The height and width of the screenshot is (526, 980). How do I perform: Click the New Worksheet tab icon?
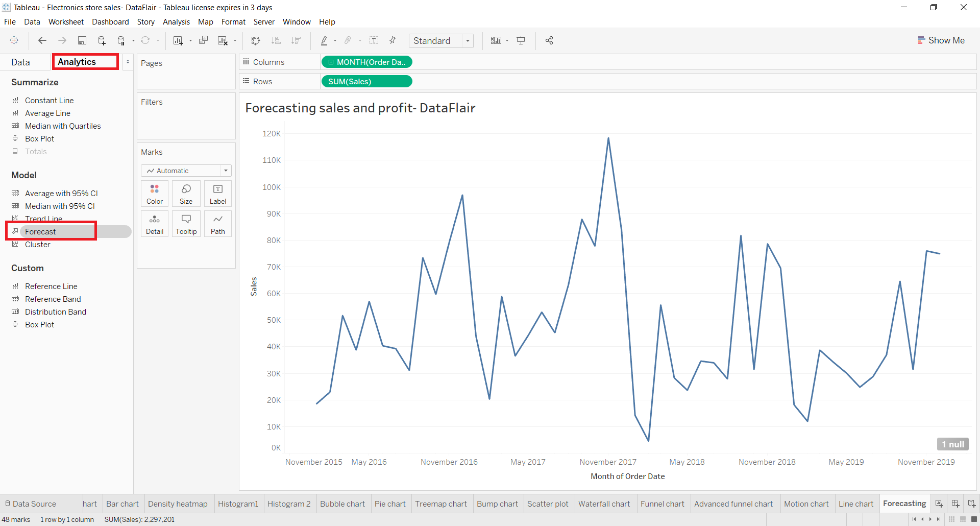(x=939, y=504)
